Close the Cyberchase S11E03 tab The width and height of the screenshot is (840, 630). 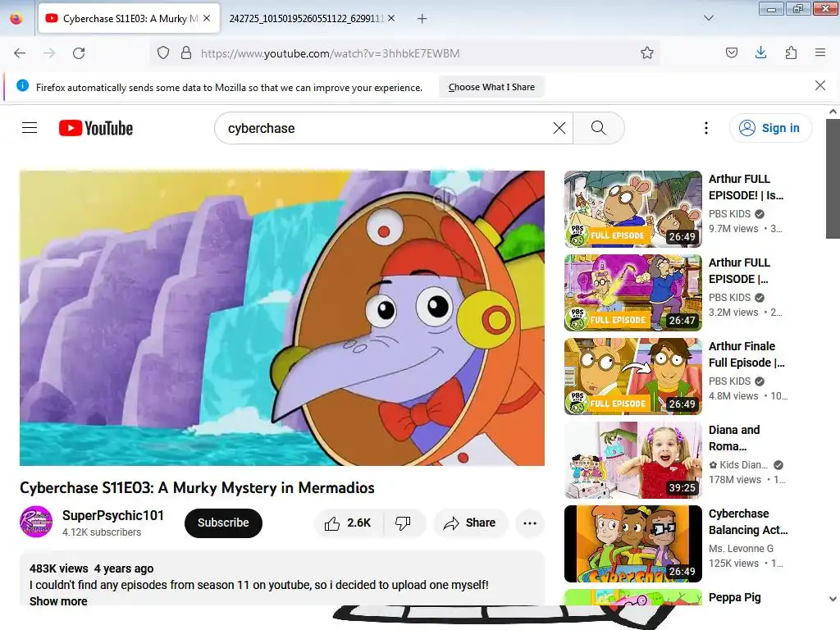pyautogui.click(x=207, y=18)
